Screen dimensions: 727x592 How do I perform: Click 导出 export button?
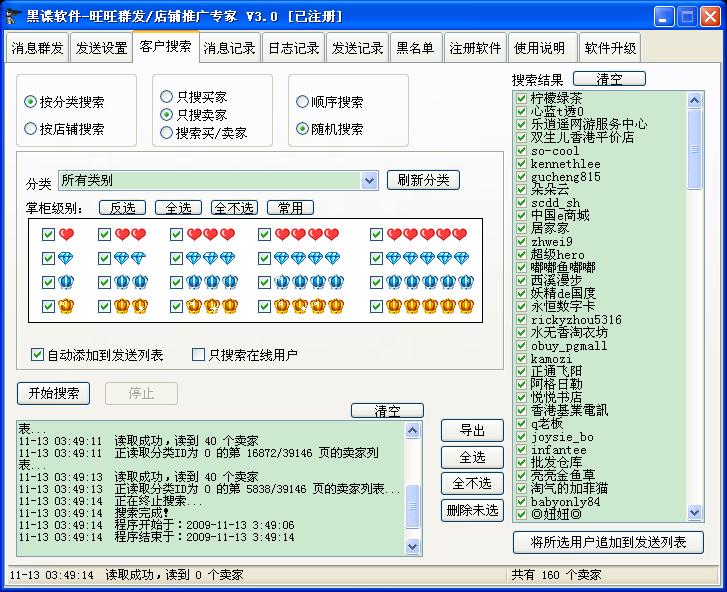[x=472, y=430]
